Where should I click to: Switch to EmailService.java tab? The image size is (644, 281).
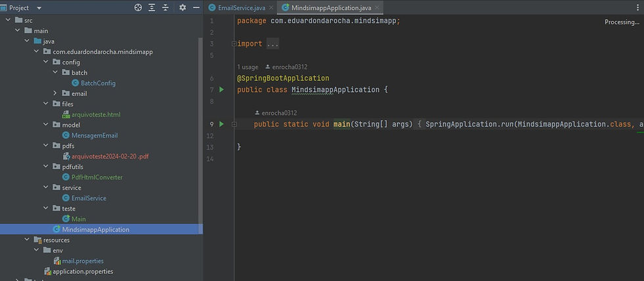point(241,8)
